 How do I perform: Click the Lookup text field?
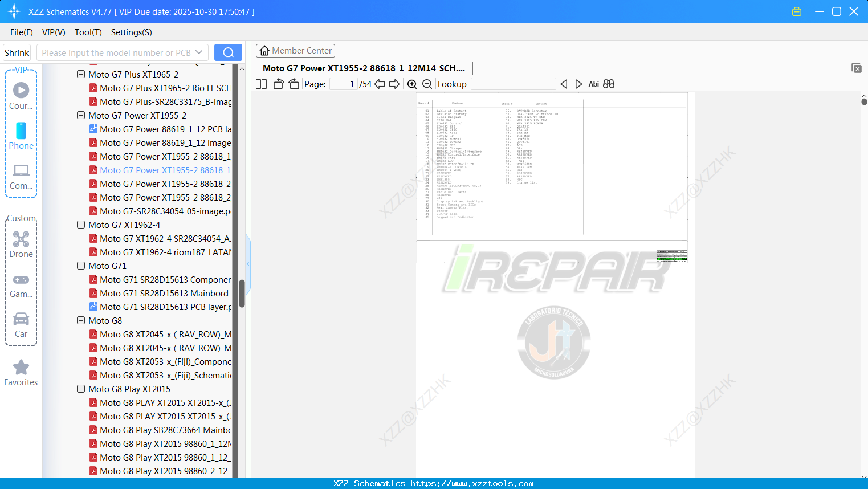pos(513,84)
